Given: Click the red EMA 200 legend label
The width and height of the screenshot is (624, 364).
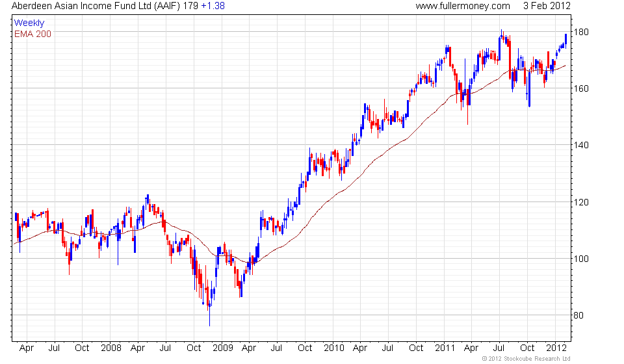Looking at the screenshot, I should (x=32, y=34).
